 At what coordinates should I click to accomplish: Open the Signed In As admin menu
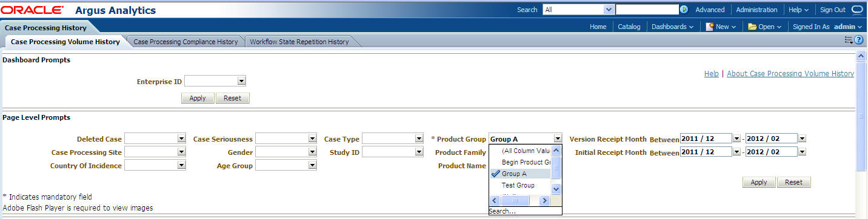[x=827, y=27]
